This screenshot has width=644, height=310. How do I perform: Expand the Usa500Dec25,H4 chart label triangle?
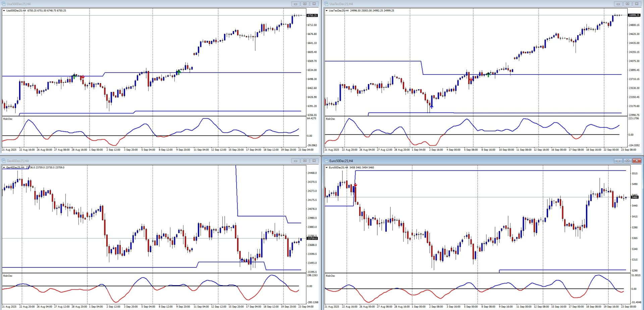click(x=4, y=11)
